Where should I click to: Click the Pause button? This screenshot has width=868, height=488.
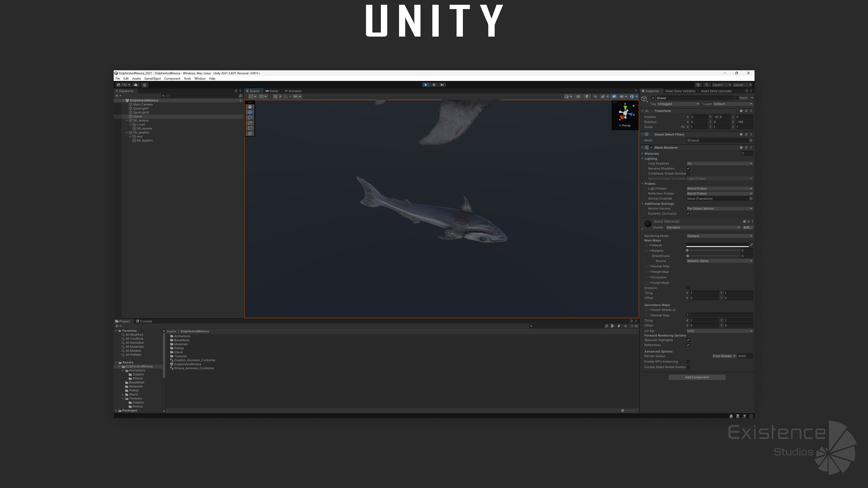(434, 85)
